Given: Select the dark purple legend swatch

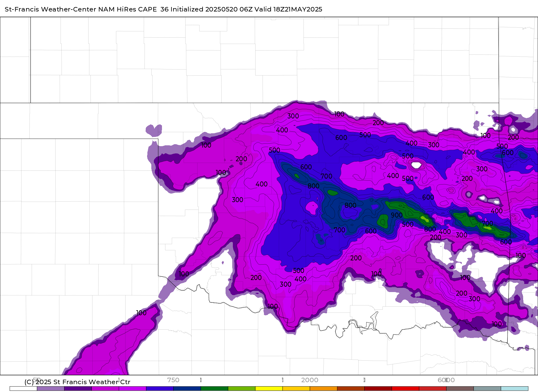Looking at the screenshot, I should [78, 388].
